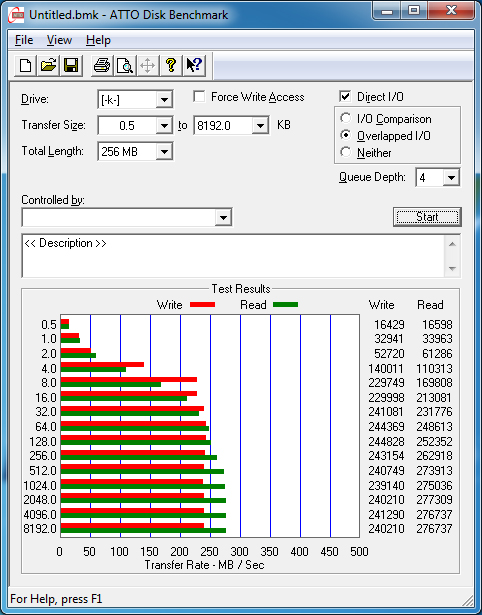The width and height of the screenshot is (482, 615).
Task: Open the Total Length 256 MB dropdown
Action: point(164,151)
